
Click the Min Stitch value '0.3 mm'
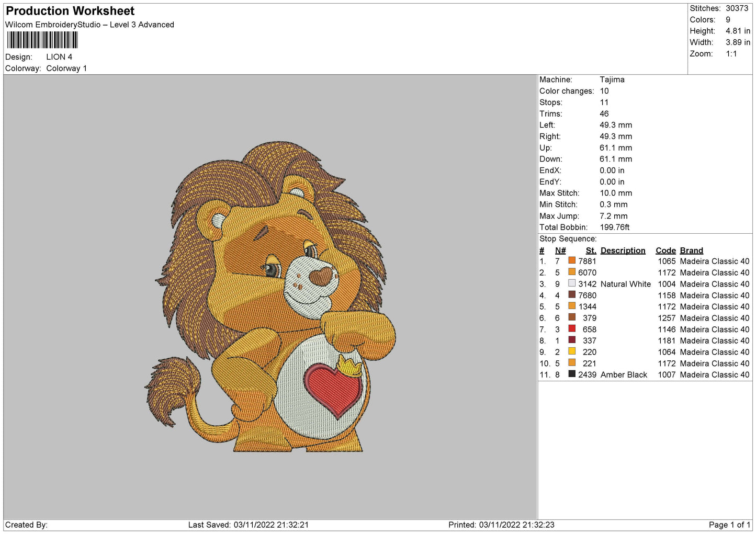tap(614, 204)
